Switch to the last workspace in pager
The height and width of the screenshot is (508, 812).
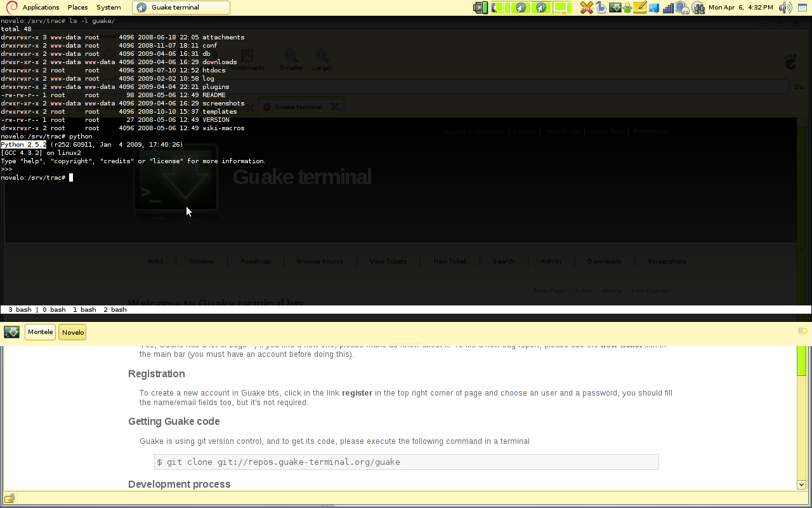(561, 8)
